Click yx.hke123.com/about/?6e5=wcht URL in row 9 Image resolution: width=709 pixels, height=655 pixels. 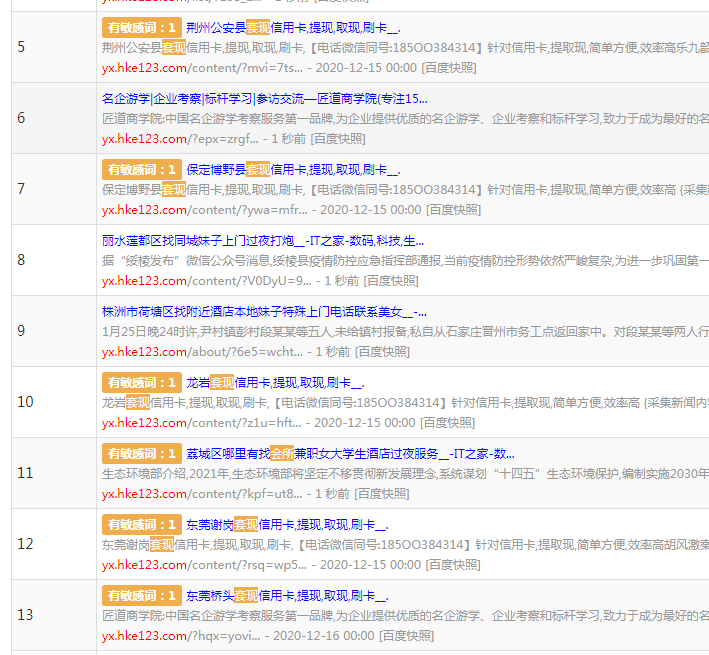click(x=202, y=352)
